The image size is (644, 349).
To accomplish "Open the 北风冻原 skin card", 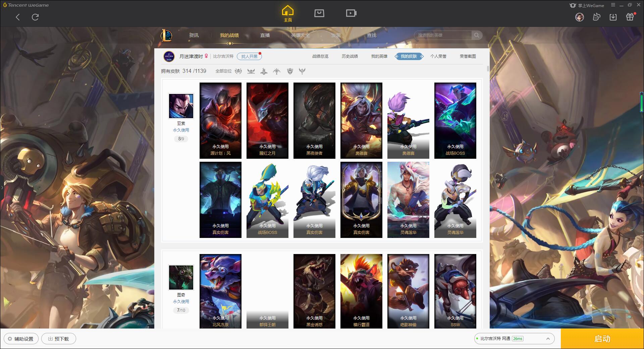I will tap(220, 291).
